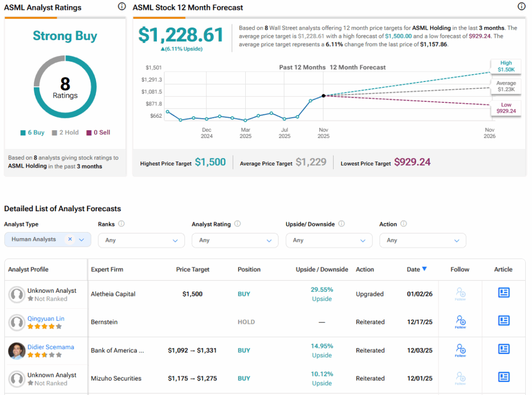Click info icon beside ASML Analyst Ratings
The height and width of the screenshot is (395, 532).
point(122,7)
